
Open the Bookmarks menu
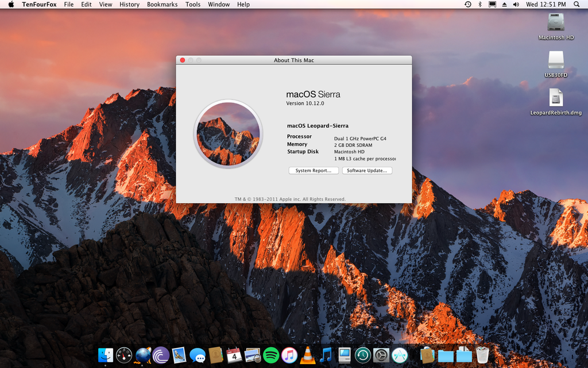point(162,5)
